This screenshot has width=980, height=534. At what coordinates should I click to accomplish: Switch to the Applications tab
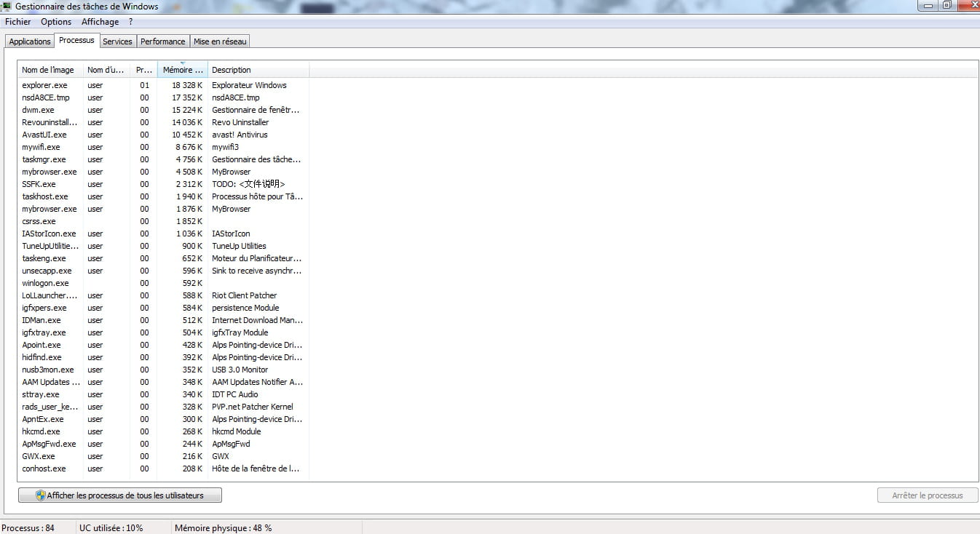tap(30, 41)
